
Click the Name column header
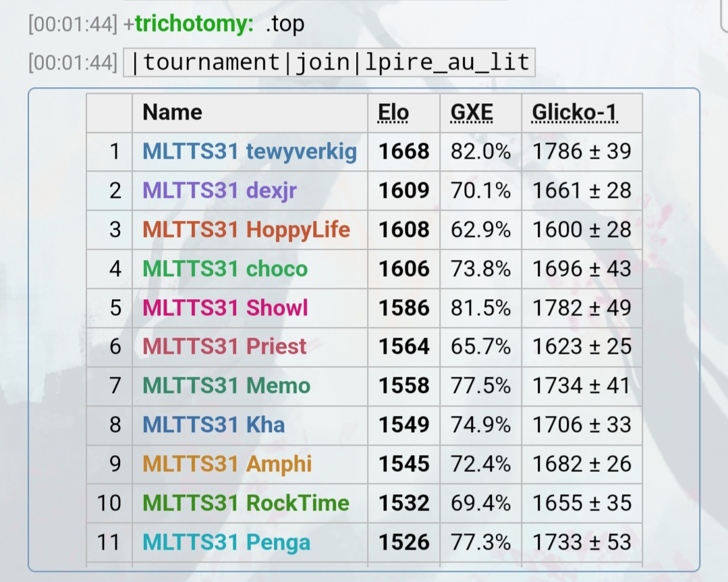(172, 112)
